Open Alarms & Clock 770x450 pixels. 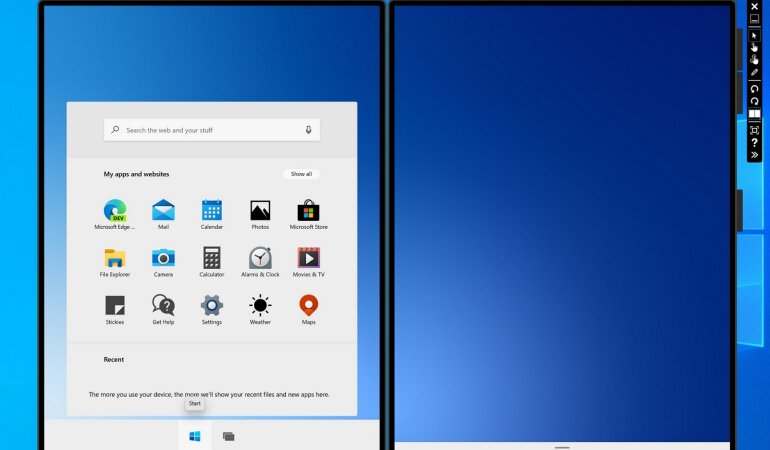tap(260, 262)
